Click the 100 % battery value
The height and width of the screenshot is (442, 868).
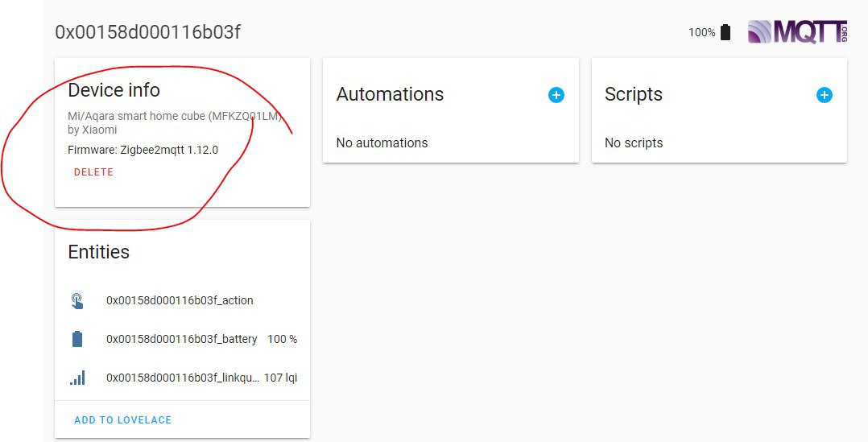coord(282,339)
